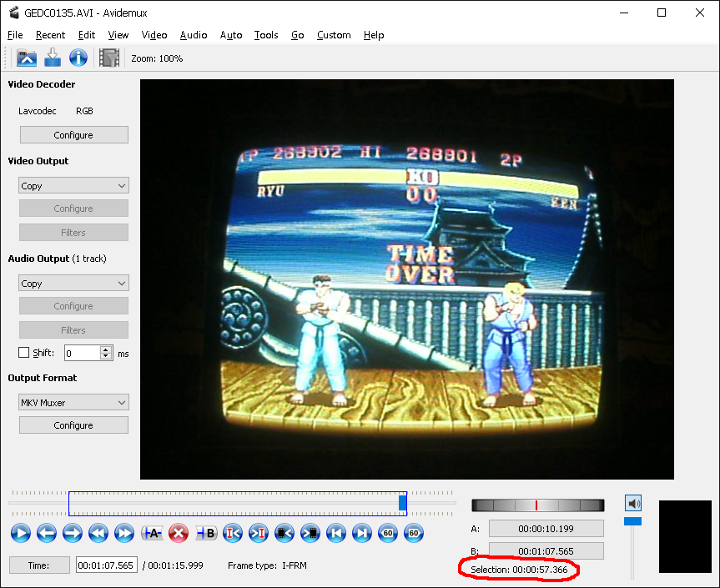Viewport: 720px width, 588px height.
Task: Click the Selection: 00:00:57.366 text
Action: [519, 570]
